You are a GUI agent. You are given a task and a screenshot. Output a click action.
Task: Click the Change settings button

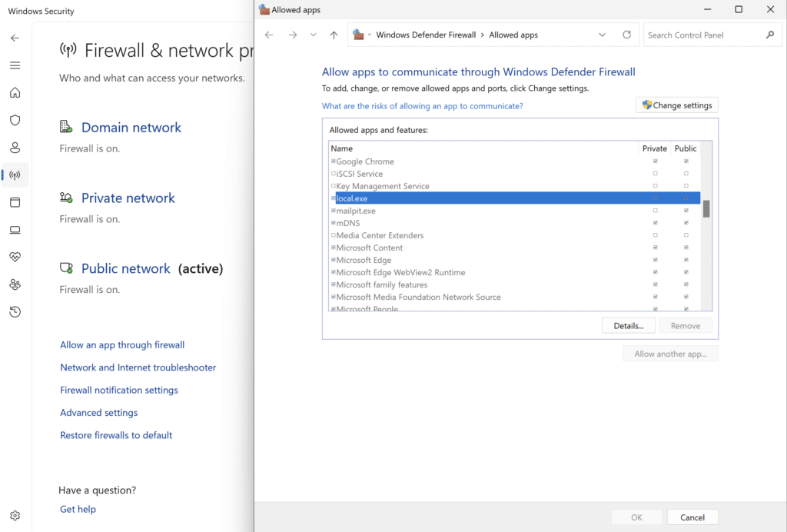click(x=677, y=105)
